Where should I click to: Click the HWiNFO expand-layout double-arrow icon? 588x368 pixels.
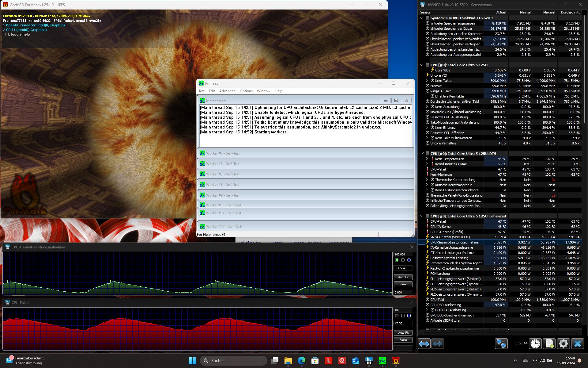[424, 344]
